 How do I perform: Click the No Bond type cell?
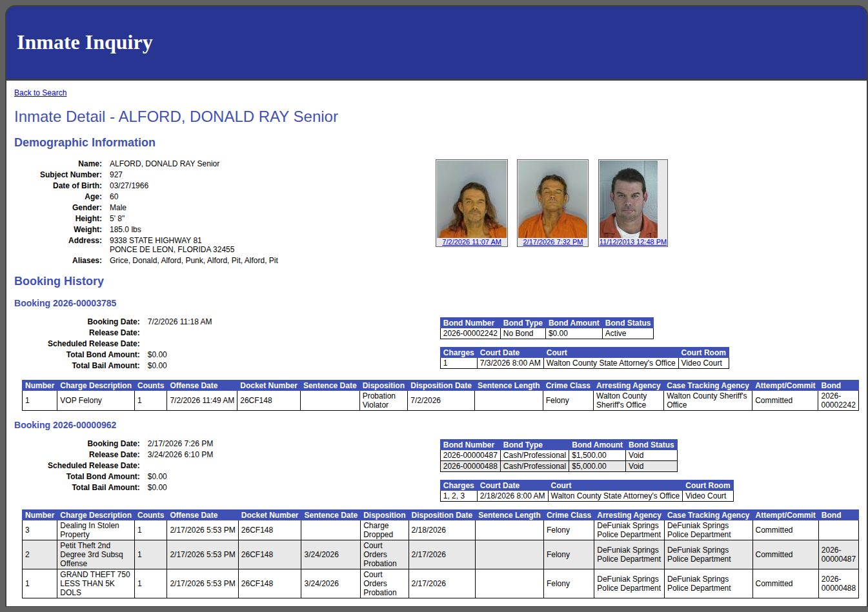pyautogui.click(x=523, y=333)
